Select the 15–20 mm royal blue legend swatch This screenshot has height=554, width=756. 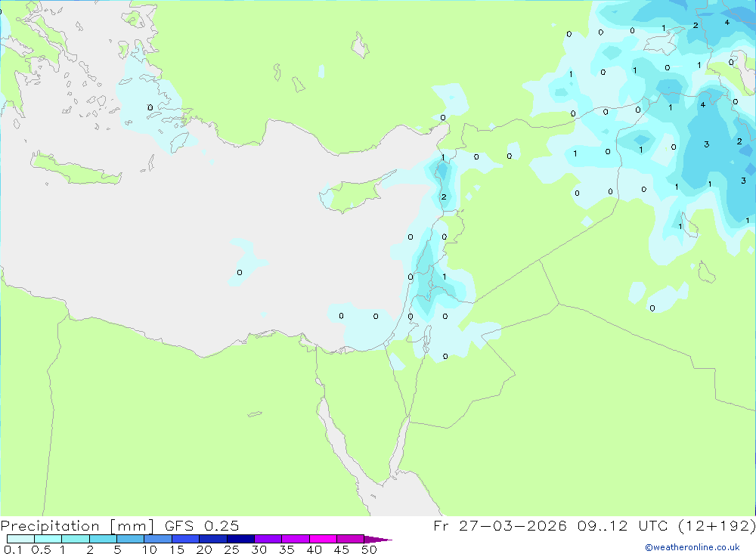[186, 539]
